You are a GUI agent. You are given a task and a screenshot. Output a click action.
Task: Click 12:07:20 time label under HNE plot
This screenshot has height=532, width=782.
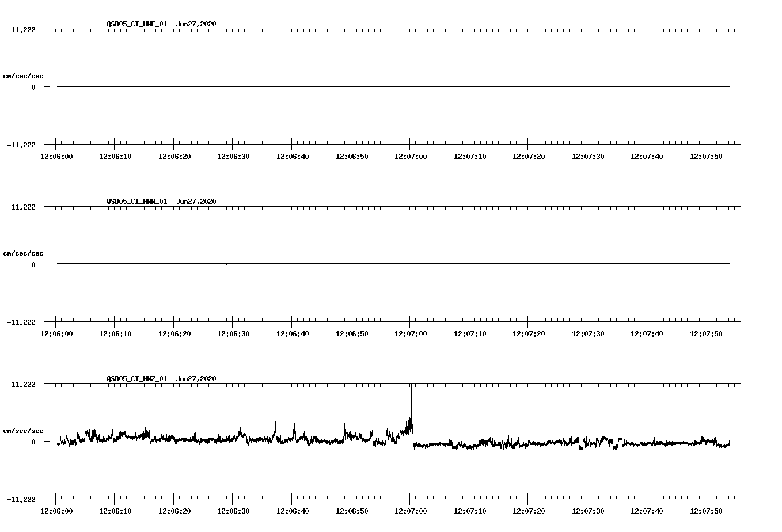(x=528, y=157)
